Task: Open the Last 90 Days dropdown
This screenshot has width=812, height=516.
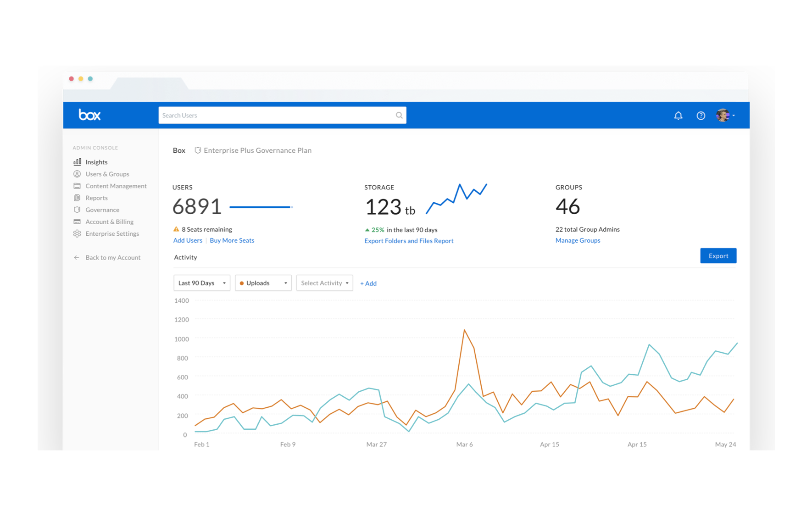Action: tap(201, 283)
